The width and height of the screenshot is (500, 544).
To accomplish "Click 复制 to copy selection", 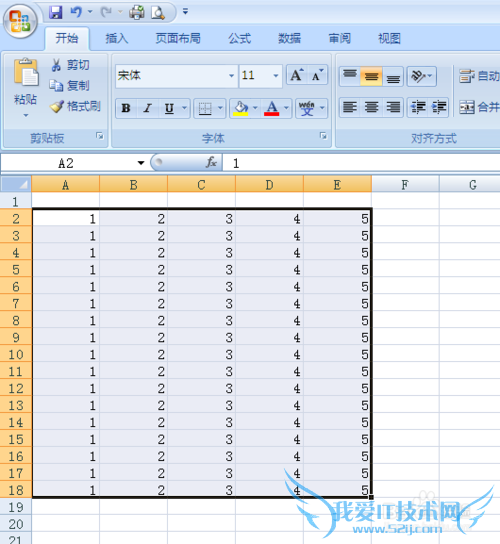I will tap(69, 85).
